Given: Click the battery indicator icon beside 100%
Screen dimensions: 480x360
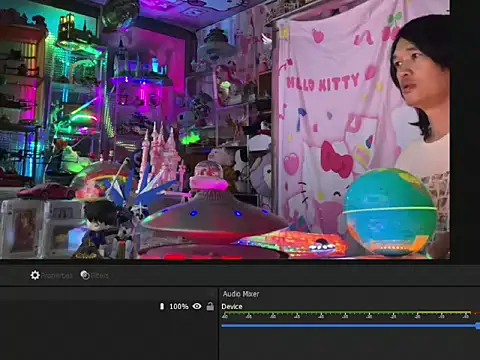Looking at the screenshot, I should pyautogui.click(x=162, y=306).
